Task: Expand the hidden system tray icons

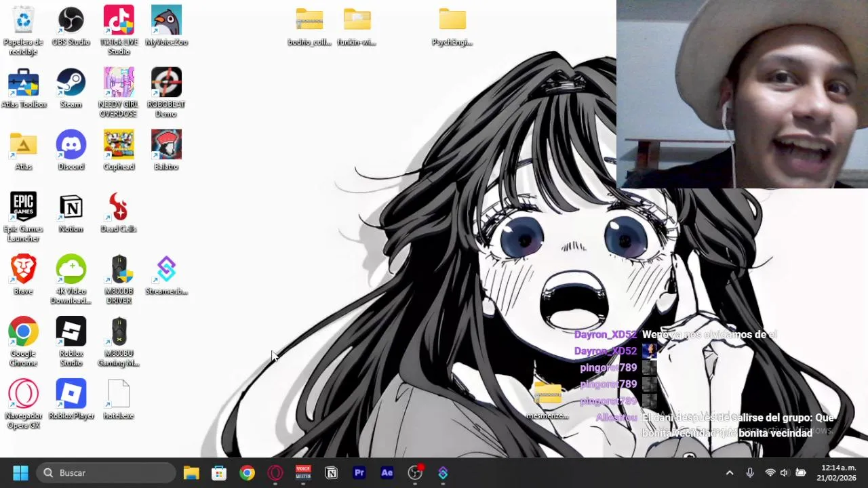Action: pyautogui.click(x=730, y=472)
